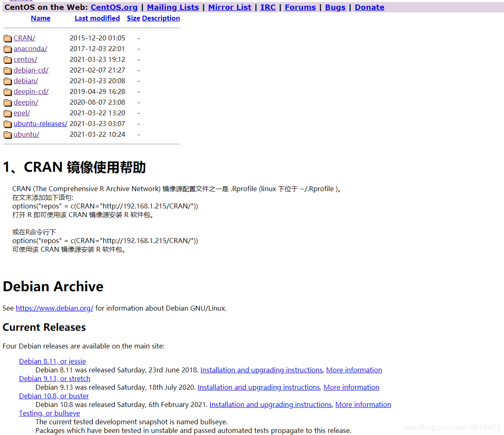Open the epel/ directory link

[22, 113]
